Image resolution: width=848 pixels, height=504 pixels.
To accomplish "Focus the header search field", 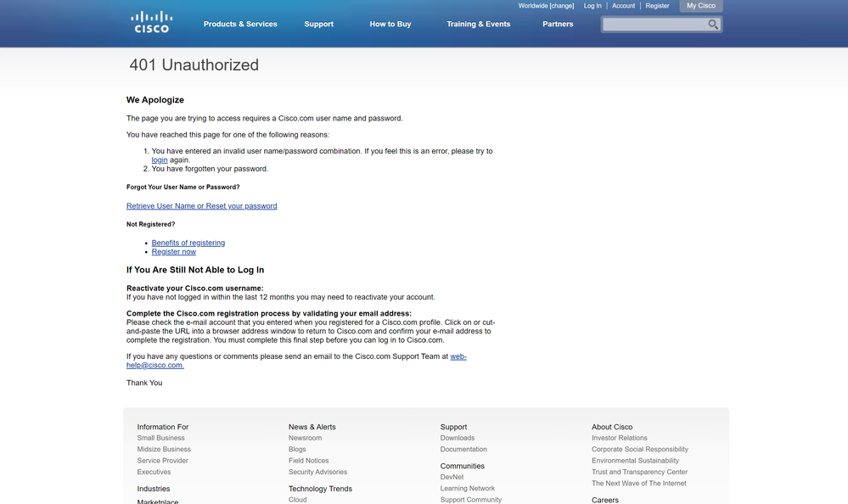I will (x=655, y=25).
